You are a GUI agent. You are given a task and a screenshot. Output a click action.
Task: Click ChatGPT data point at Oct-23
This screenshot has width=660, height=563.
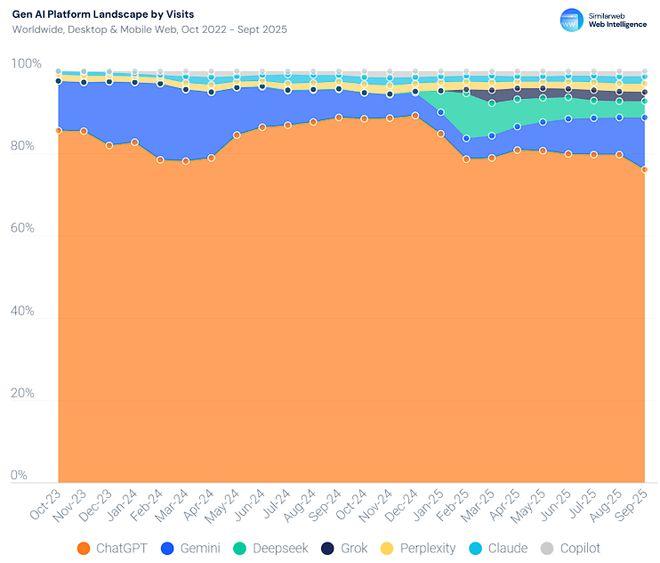[x=59, y=130]
